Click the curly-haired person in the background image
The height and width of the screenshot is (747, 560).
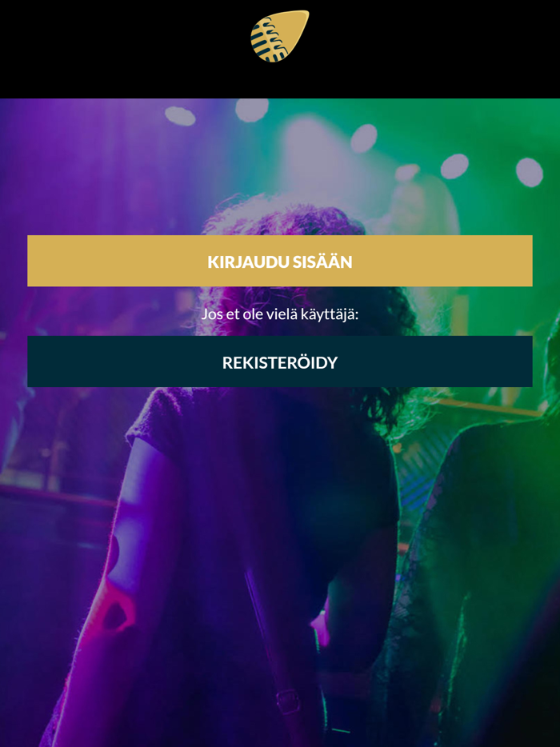pos(267,477)
